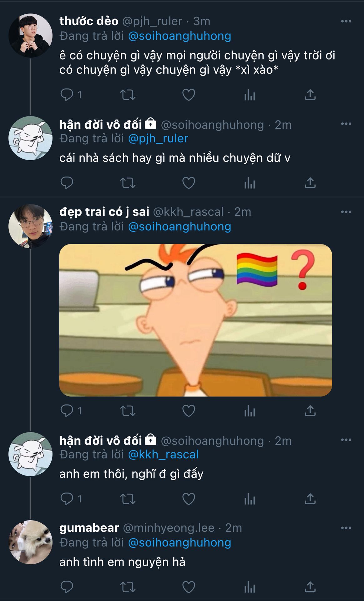
Task: Reply to the Phineas meme image tweet
Action: tap(67, 411)
